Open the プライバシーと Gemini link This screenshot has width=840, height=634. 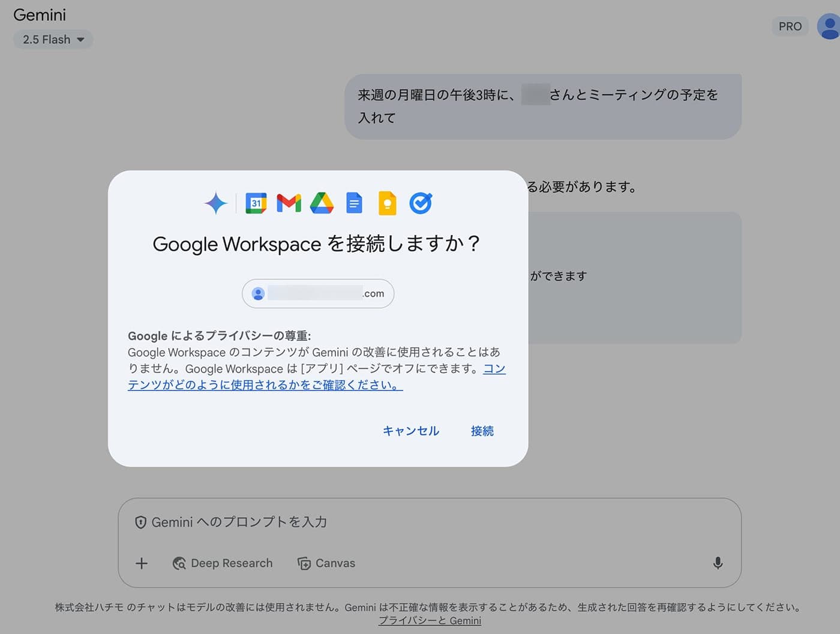[430, 621]
